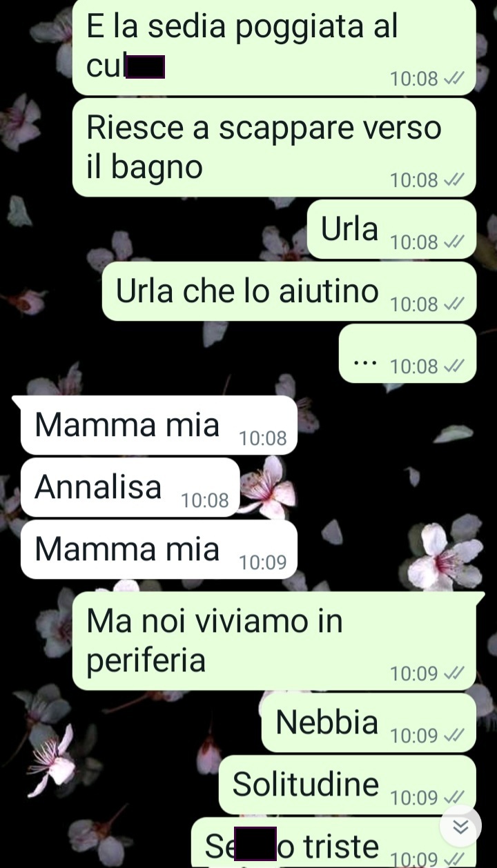Tap the read-receipt checkmarks on 'Urla' message

454,242
